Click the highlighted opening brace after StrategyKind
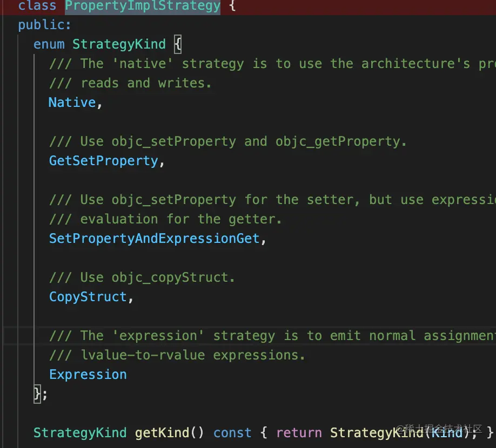496x448 pixels. coord(178,44)
